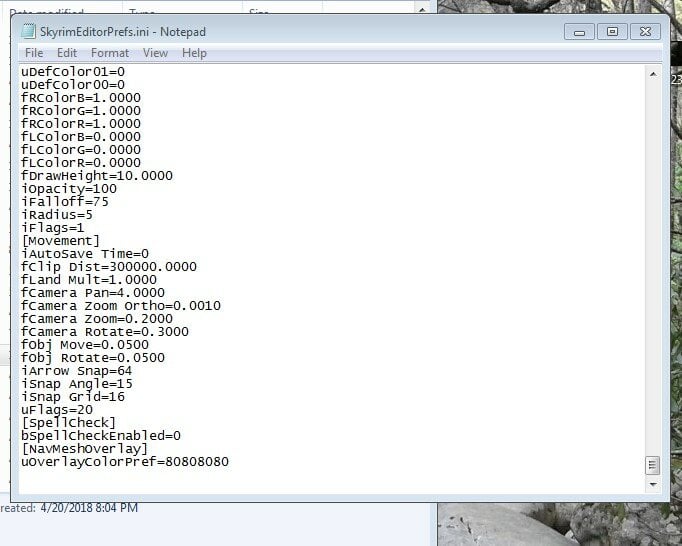
Task: Open the Help menu
Action: [194, 53]
